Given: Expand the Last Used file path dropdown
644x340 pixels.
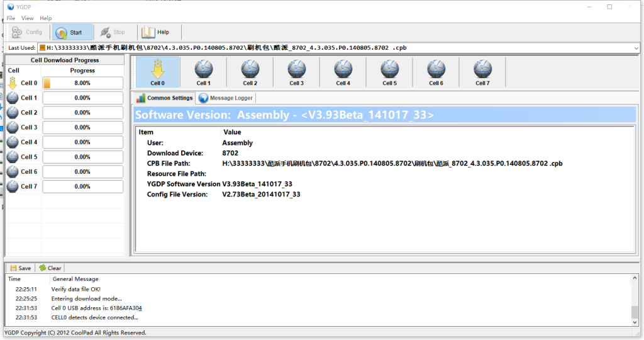Looking at the screenshot, I should click(x=636, y=48).
